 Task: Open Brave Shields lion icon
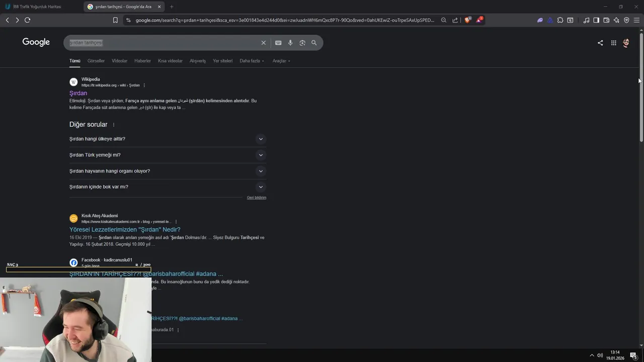click(x=468, y=20)
